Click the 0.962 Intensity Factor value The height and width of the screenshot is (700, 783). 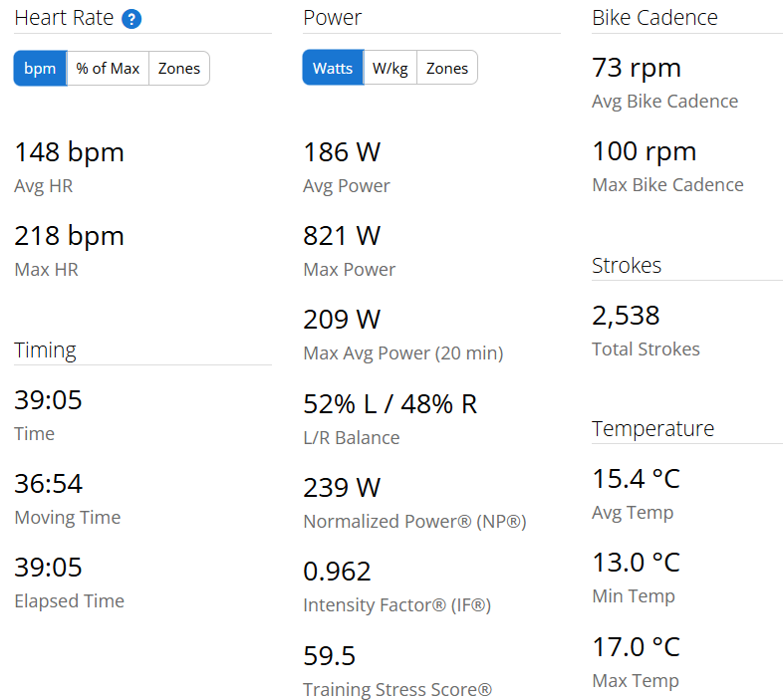click(x=337, y=572)
